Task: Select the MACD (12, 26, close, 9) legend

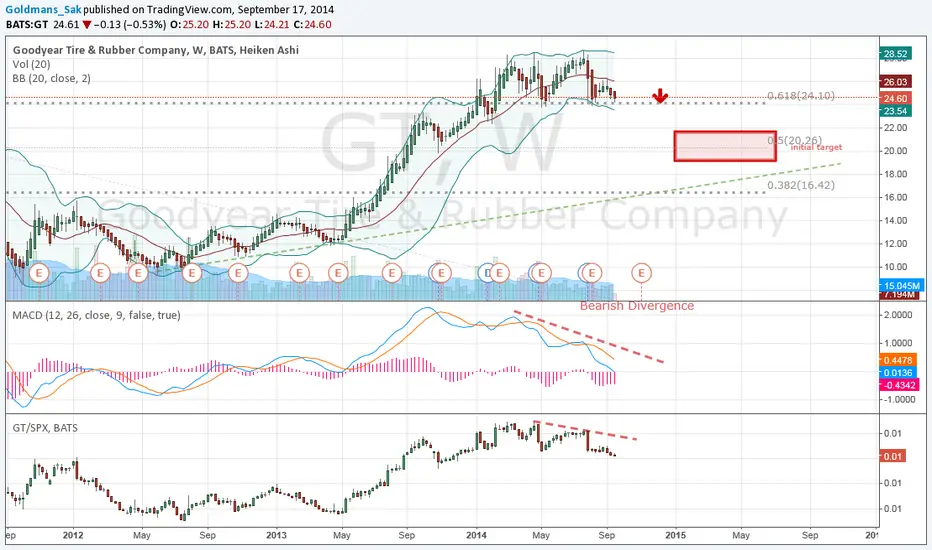Action: tap(96, 315)
